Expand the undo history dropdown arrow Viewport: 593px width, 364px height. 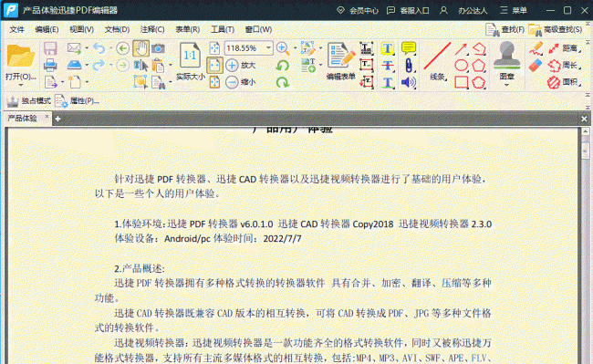tap(110, 48)
